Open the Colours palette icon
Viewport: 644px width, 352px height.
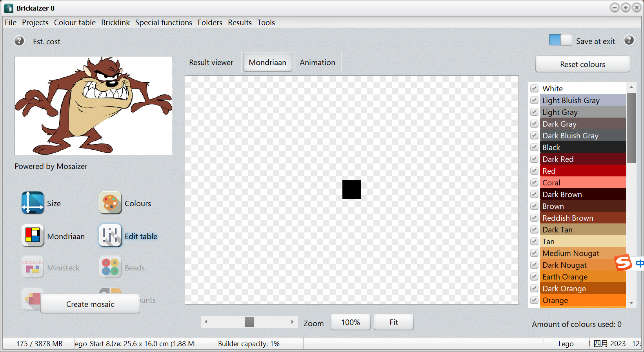[x=110, y=203]
